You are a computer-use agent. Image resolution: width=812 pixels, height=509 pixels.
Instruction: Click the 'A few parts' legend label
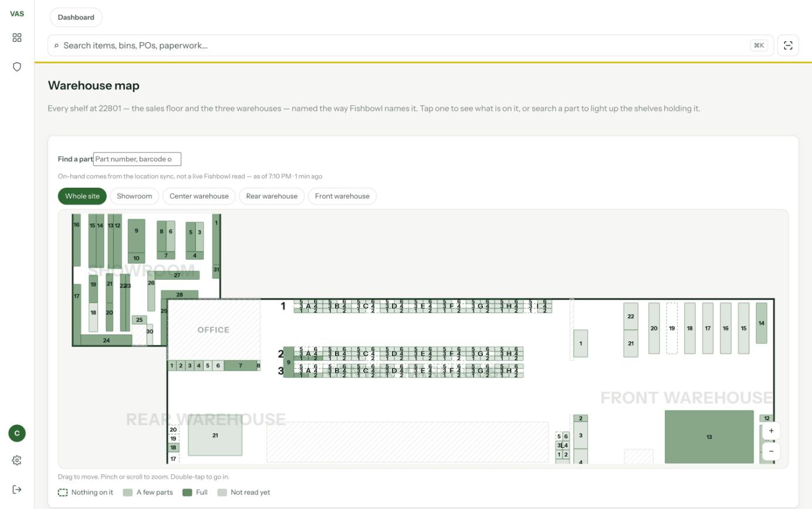[155, 493]
